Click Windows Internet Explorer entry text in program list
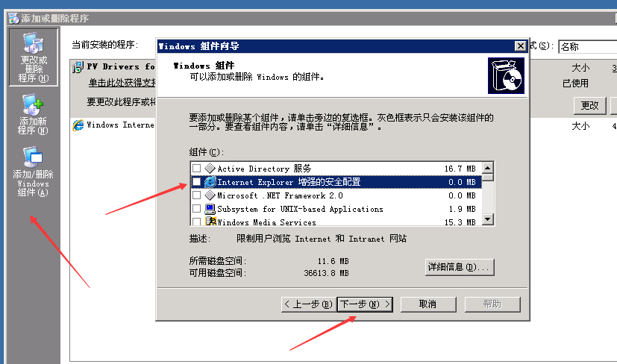The width and height of the screenshot is (617, 364). pyautogui.click(x=120, y=125)
